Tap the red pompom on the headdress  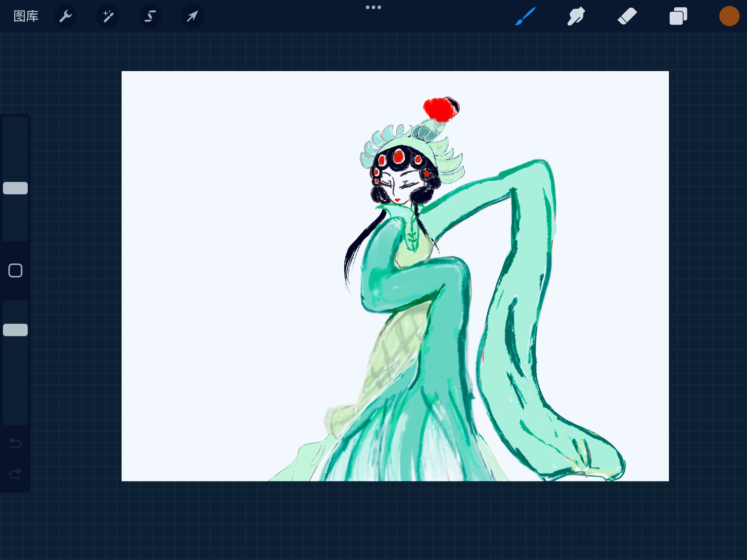[x=441, y=109]
